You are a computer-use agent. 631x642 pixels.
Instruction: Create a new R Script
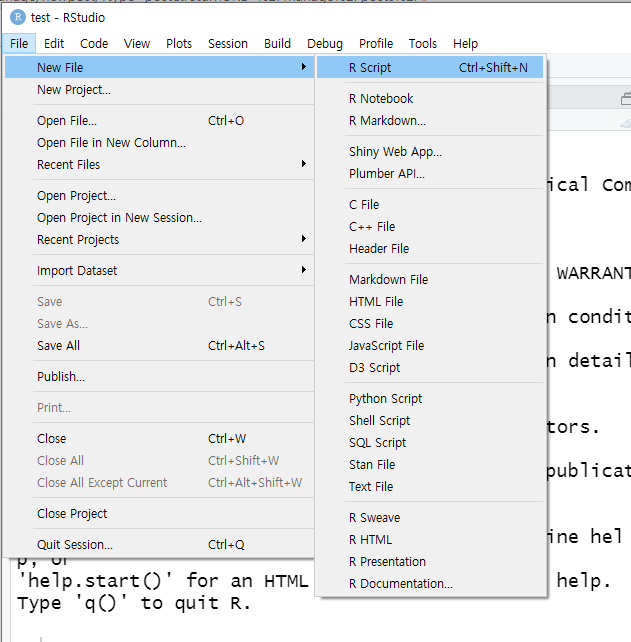(x=430, y=67)
